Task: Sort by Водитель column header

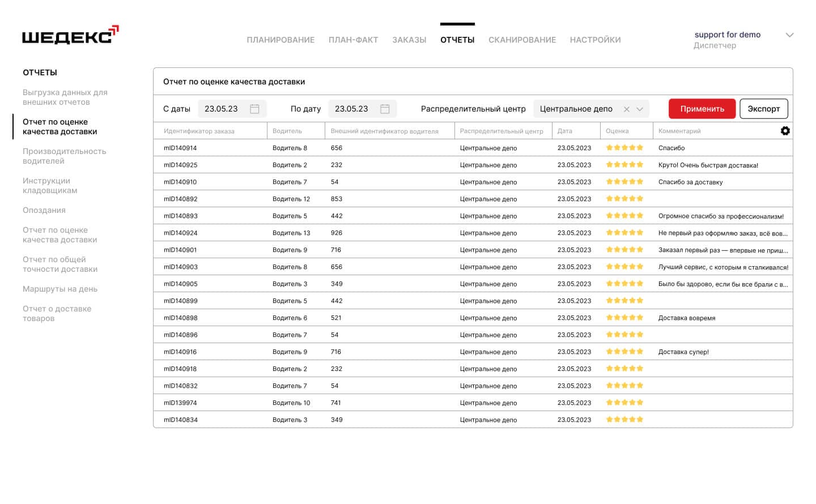Action: (287, 131)
